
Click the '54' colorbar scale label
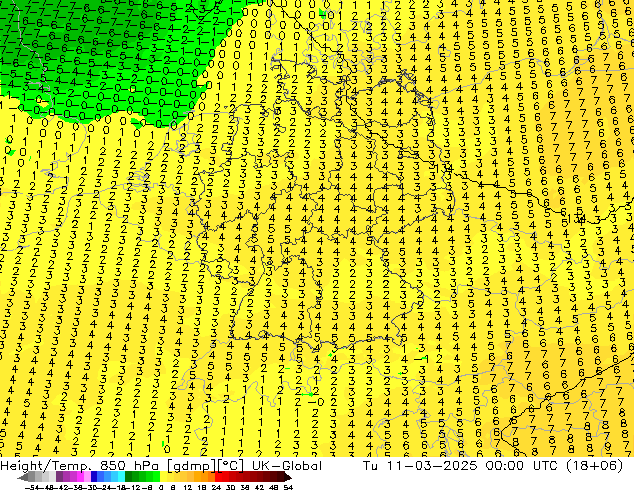tap(288, 487)
